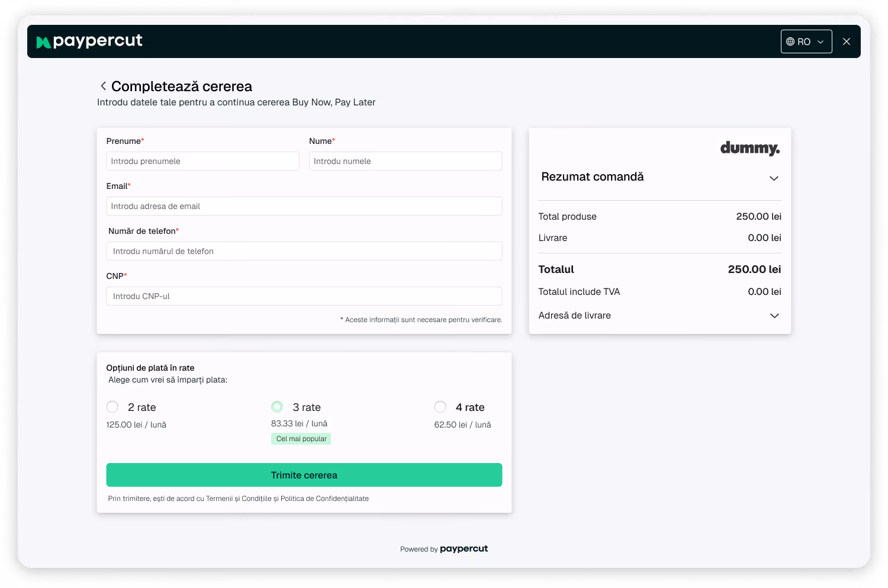
Task: Click the 62.50 lei / lună text
Action: click(x=463, y=425)
